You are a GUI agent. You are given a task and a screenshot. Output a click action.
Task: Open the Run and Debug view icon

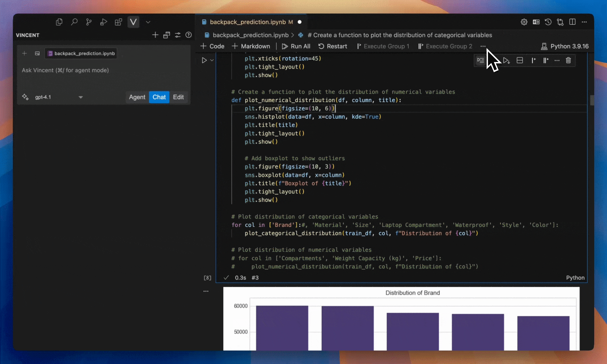104,22
